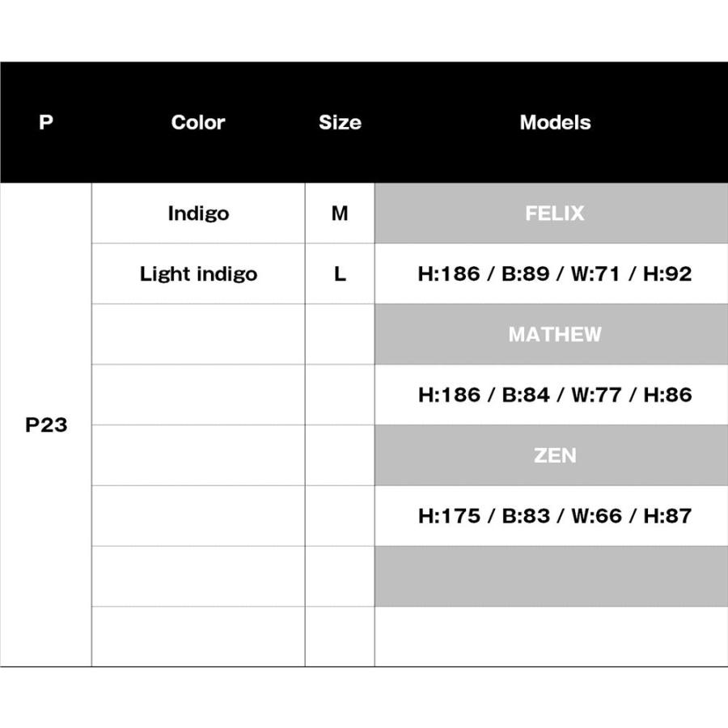Select the size M cell
This screenshot has width=728, height=728.
(340, 214)
